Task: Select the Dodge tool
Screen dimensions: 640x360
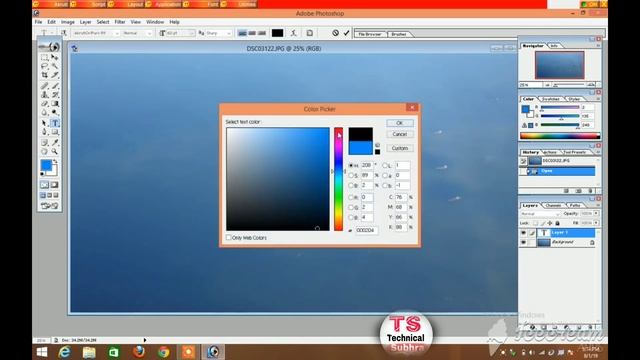Action: click(55, 113)
